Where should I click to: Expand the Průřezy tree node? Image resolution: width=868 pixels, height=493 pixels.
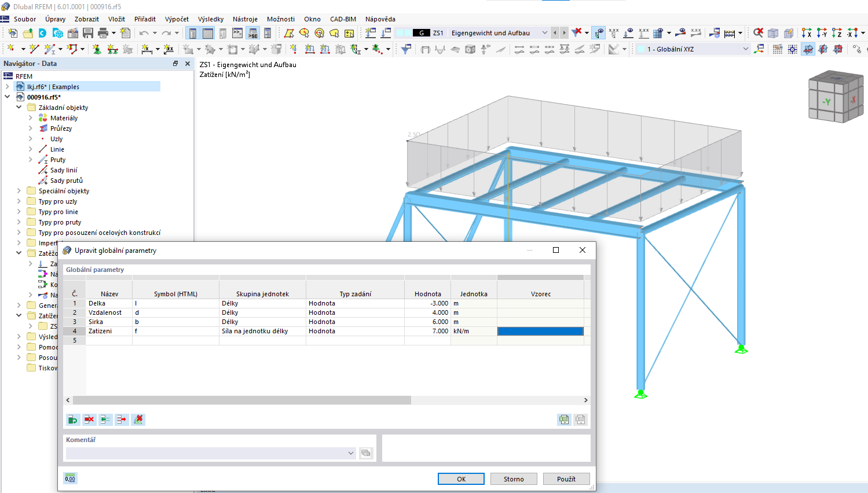(x=30, y=128)
